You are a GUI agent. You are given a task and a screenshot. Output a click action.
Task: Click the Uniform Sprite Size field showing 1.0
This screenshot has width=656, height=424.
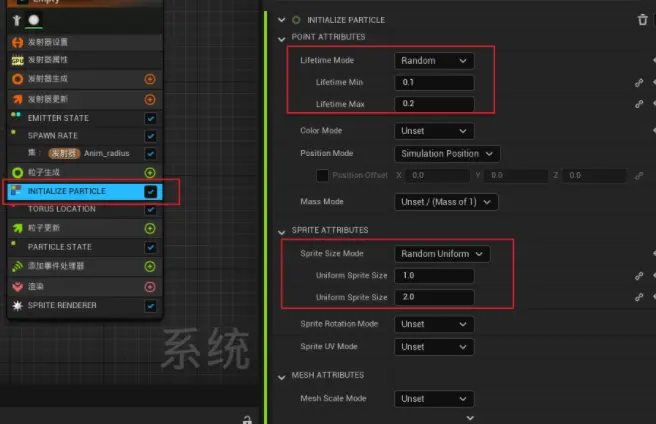[x=434, y=276]
